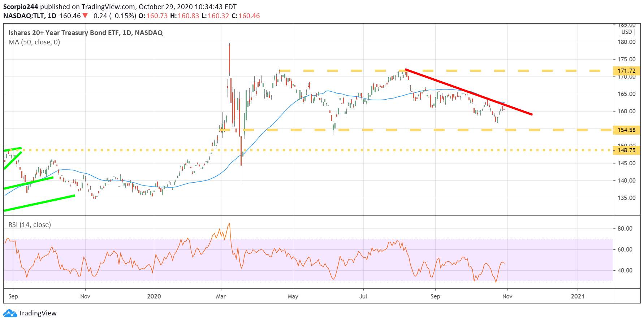Click the Scorpio244 author name

[x=21, y=7]
